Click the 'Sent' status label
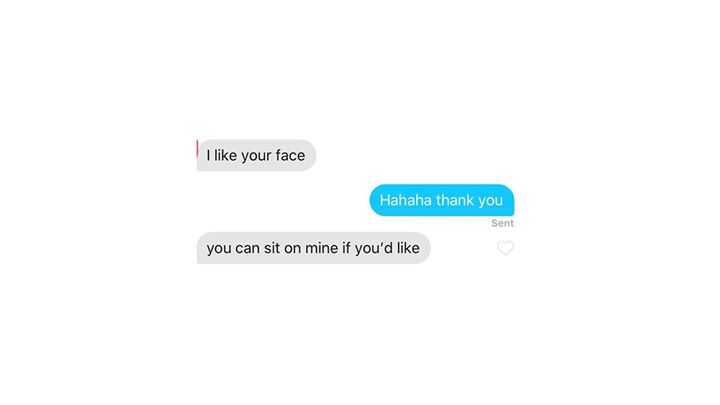This screenshot has height=405, width=720. [x=502, y=223]
